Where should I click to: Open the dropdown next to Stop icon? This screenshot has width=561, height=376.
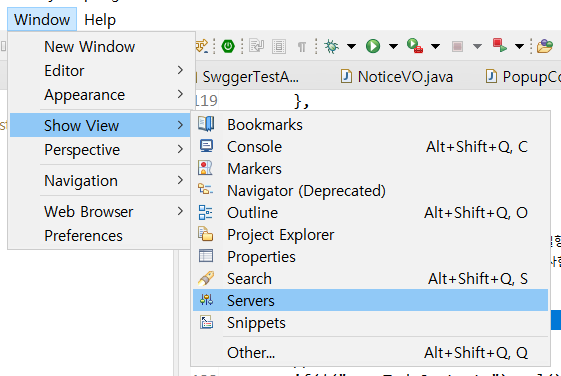[x=477, y=46]
